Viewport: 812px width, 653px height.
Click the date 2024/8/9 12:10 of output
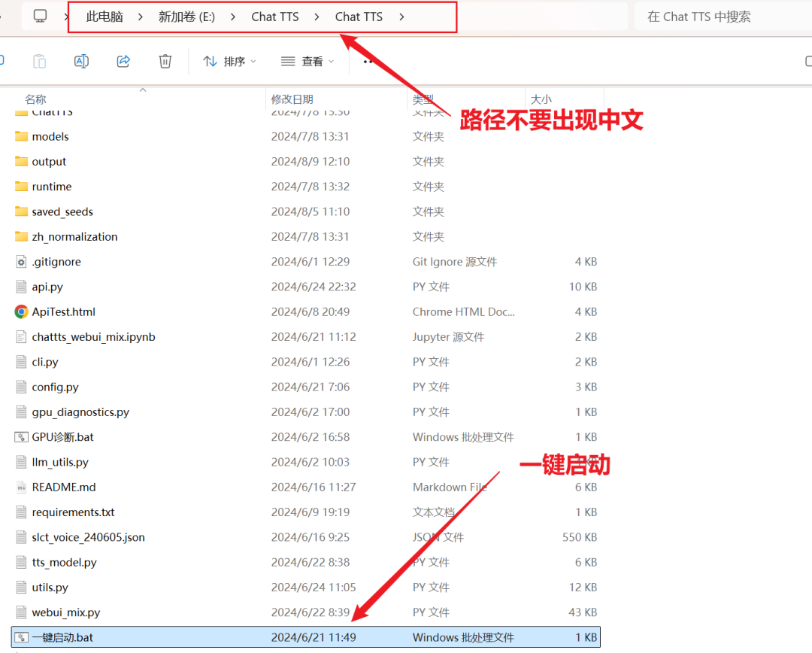click(x=311, y=161)
